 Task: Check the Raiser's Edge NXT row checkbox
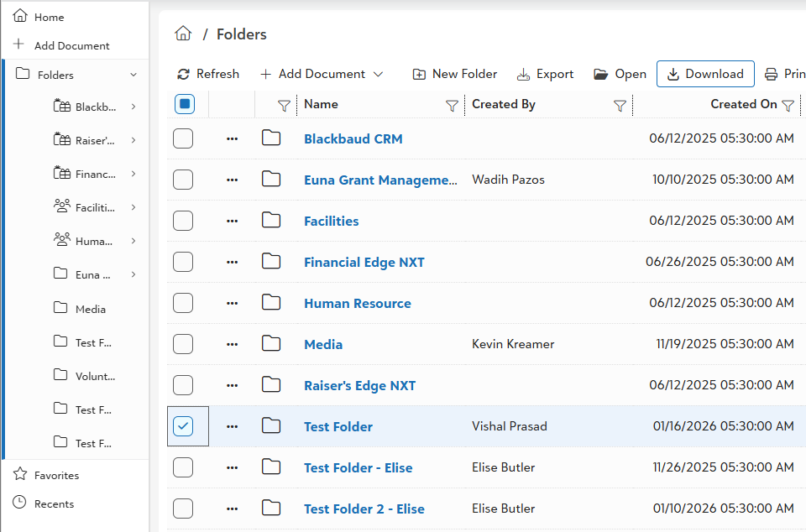click(x=183, y=385)
